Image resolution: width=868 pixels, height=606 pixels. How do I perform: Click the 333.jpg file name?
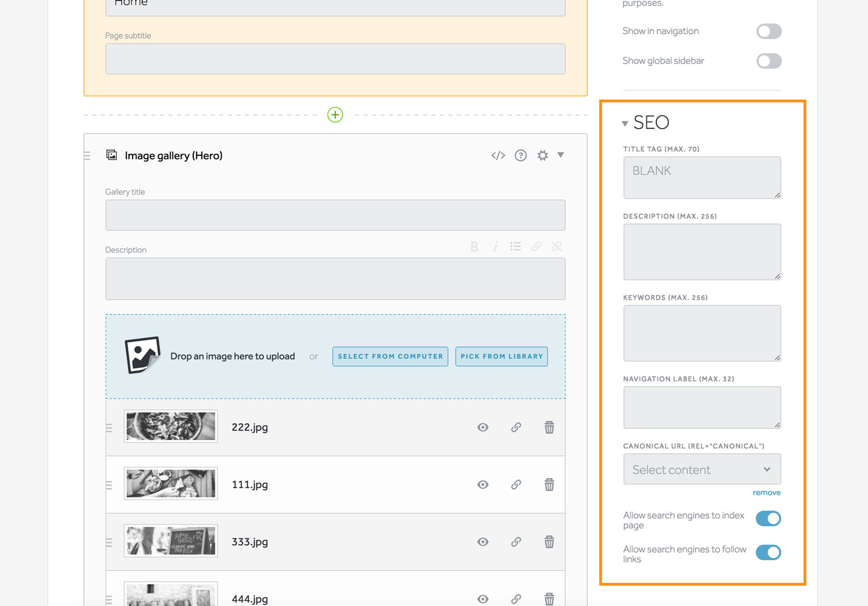point(249,542)
